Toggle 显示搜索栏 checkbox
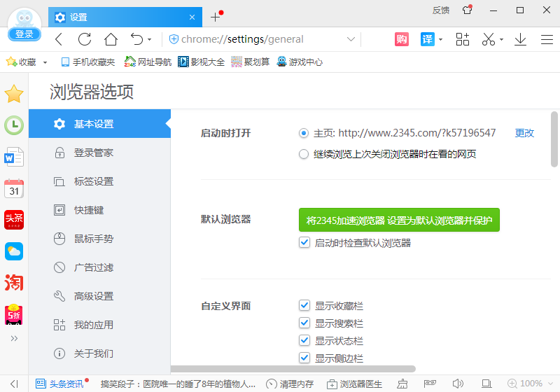This screenshot has width=560, height=392. pos(304,323)
